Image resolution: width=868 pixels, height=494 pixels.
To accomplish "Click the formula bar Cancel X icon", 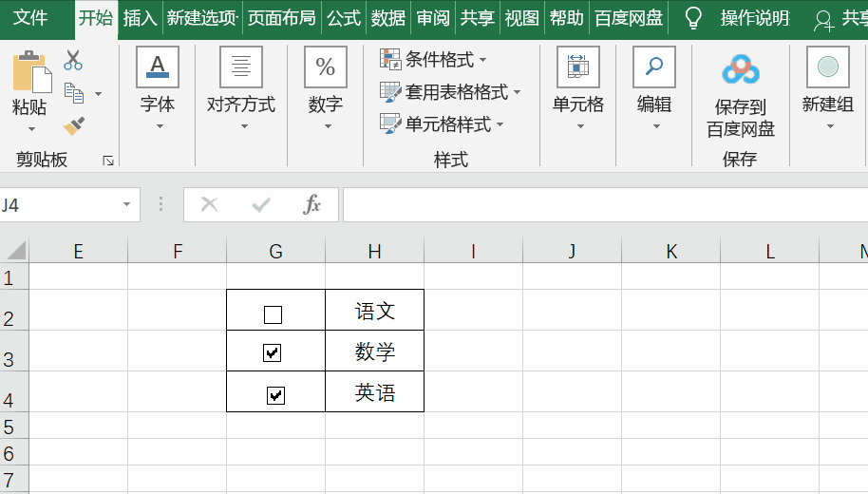I will tap(209, 205).
